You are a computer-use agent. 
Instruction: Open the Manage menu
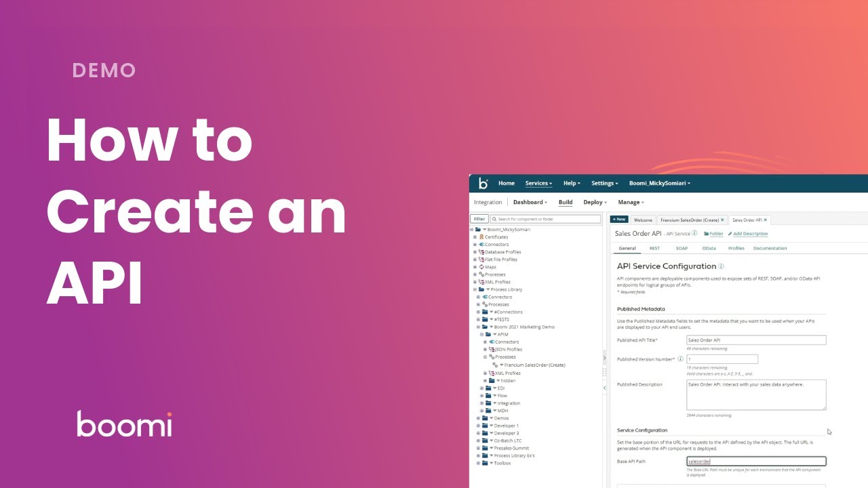[631, 202]
